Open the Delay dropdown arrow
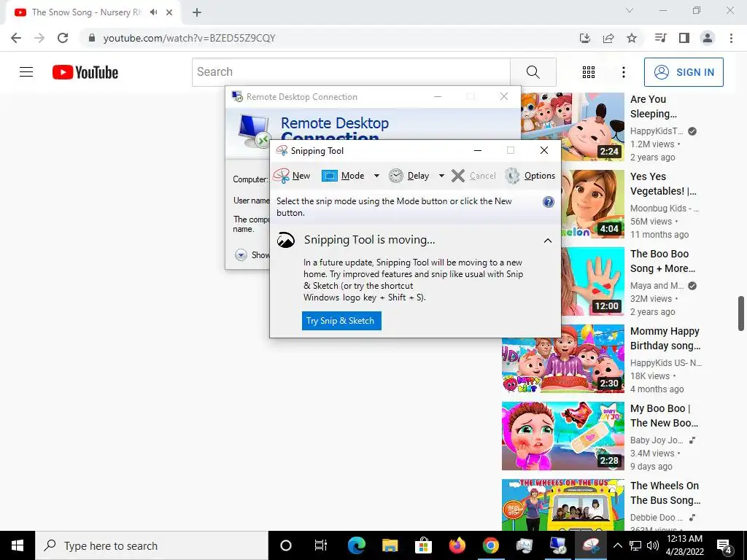Image resolution: width=747 pixels, height=560 pixels. click(441, 176)
